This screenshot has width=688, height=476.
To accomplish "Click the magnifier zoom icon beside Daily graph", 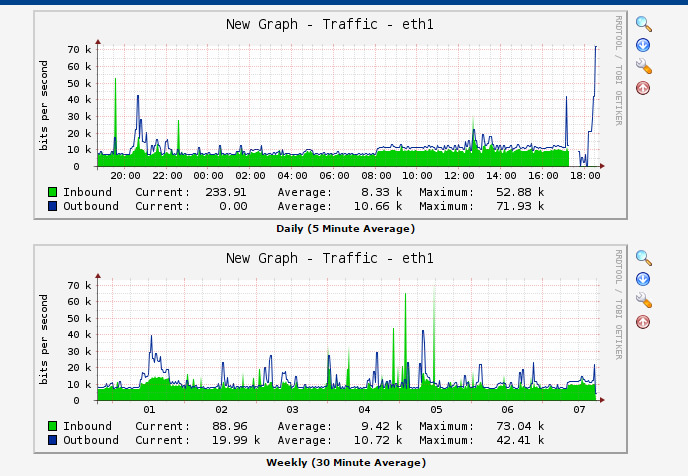I will pyautogui.click(x=643, y=24).
